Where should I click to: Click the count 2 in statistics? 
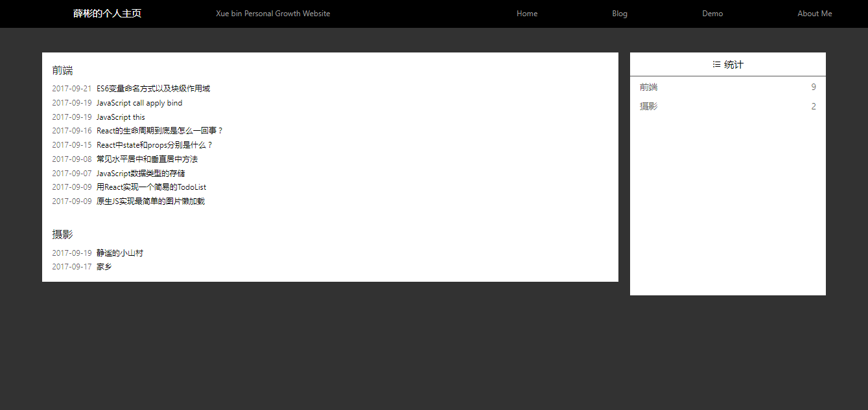(814, 106)
